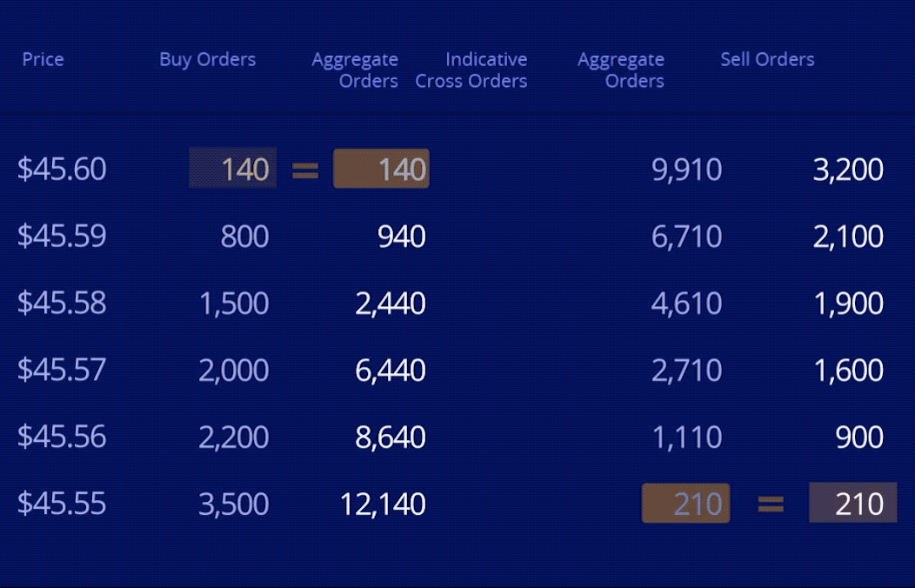Viewport: 915px width, 588px height.
Task: Click the 900 sell orders value
Action: [858, 437]
